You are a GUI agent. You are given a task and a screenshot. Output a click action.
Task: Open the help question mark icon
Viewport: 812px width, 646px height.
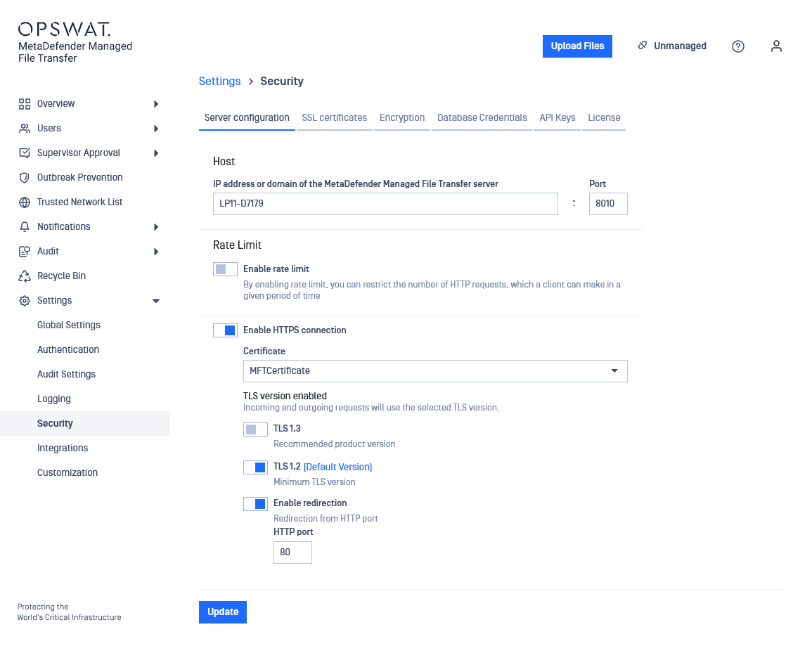pos(738,46)
